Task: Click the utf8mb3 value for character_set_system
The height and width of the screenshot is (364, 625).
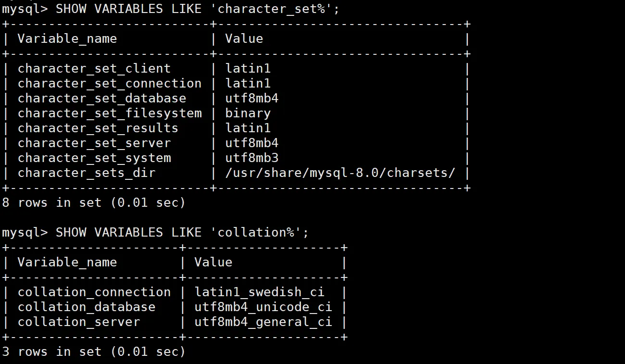Action: [x=252, y=158]
